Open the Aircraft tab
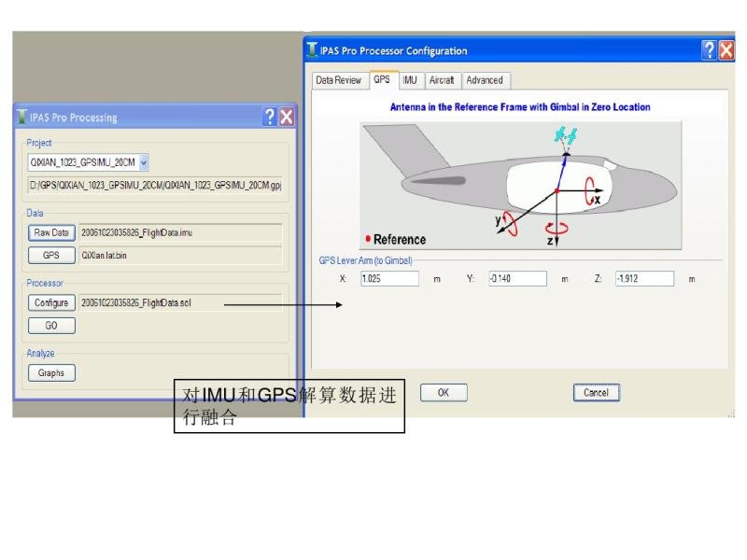This screenshot has height=560, width=747. point(442,80)
